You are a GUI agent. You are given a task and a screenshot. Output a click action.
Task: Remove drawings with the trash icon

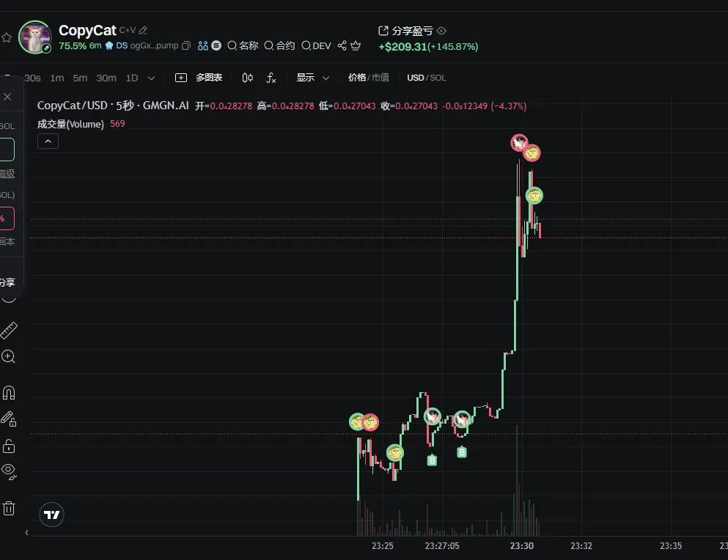click(x=9, y=508)
